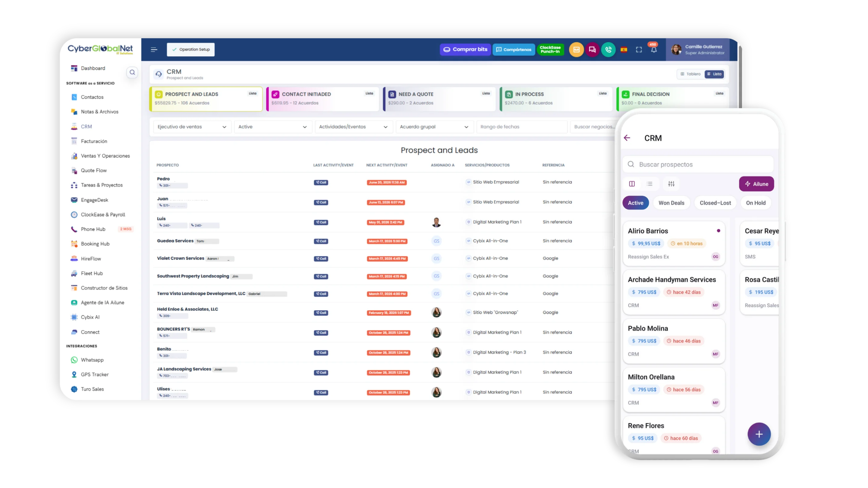
Task: Click the Buscar prospectos field in the mobile CRM
Action: point(698,164)
